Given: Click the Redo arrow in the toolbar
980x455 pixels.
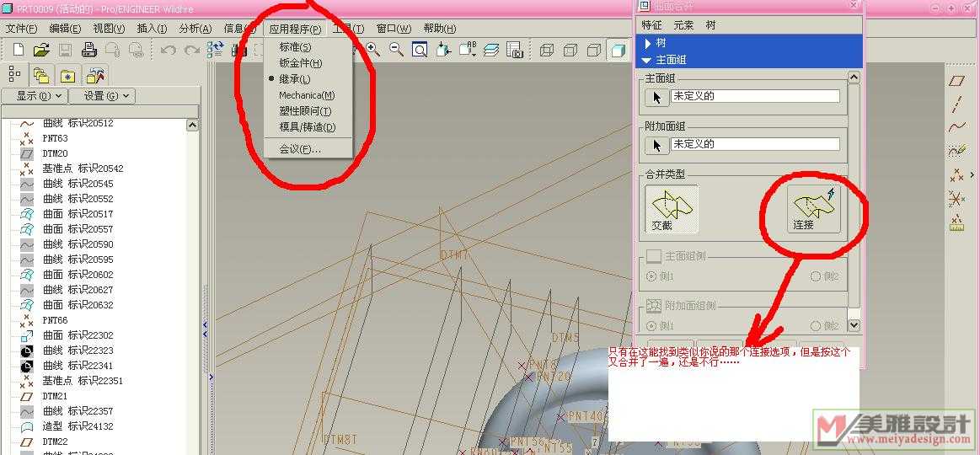Looking at the screenshot, I should tap(192, 50).
